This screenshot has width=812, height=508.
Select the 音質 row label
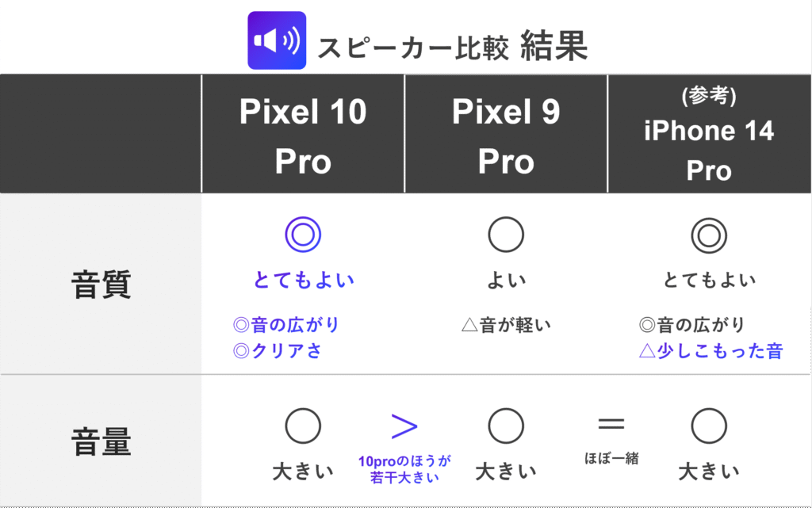coord(101,284)
